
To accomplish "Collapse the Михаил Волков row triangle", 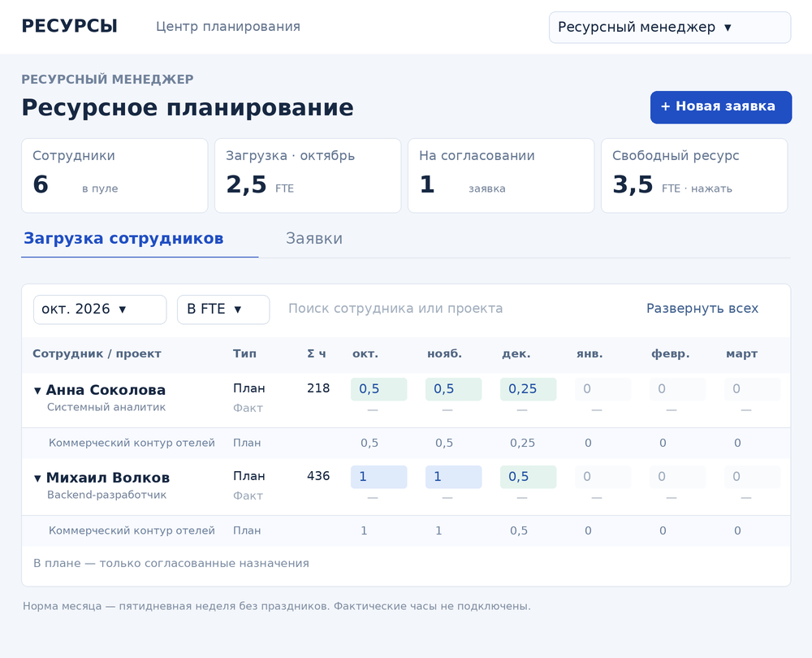I will click(x=37, y=478).
